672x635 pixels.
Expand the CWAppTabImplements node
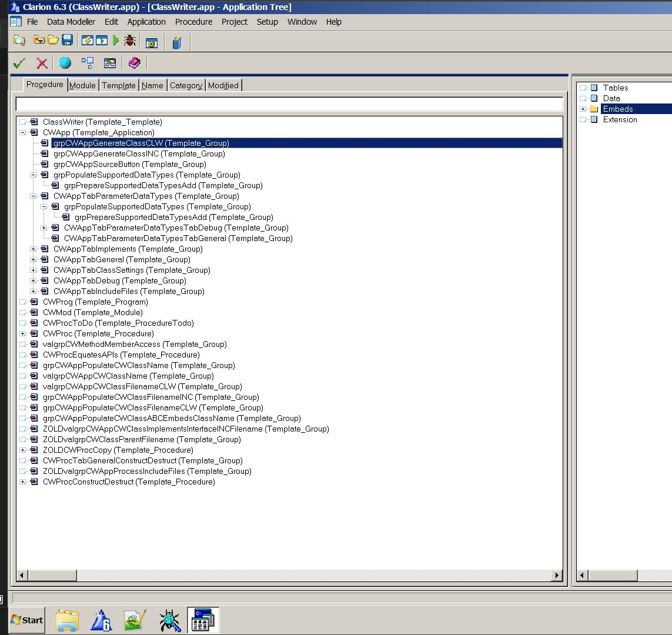pyautogui.click(x=34, y=249)
